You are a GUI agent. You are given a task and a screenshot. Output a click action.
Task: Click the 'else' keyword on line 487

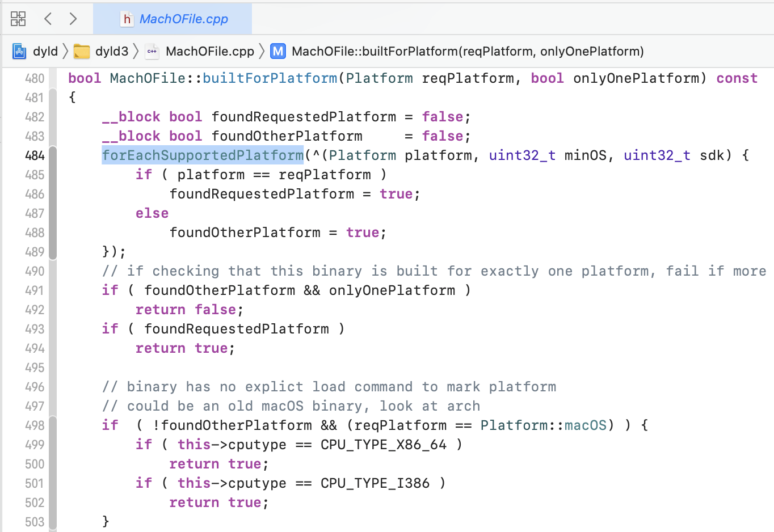tap(152, 213)
